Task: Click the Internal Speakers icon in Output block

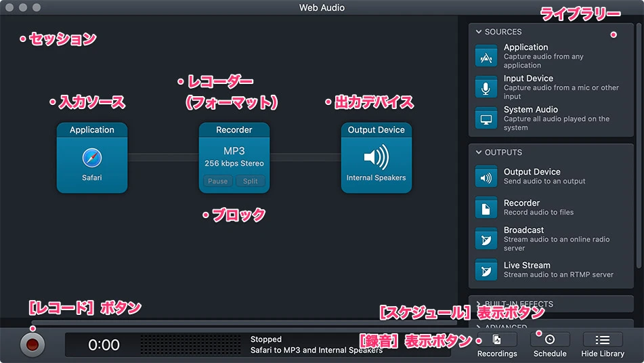Action: coord(376,158)
